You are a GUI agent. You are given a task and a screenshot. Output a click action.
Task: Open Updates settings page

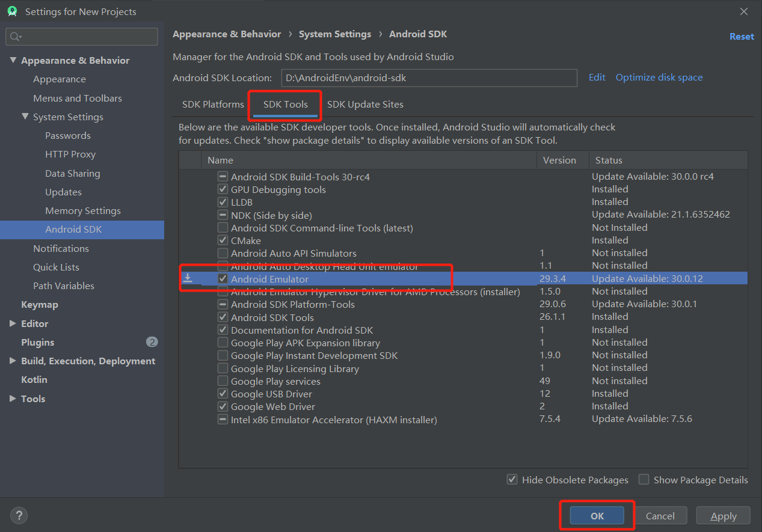[x=63, y=192]
